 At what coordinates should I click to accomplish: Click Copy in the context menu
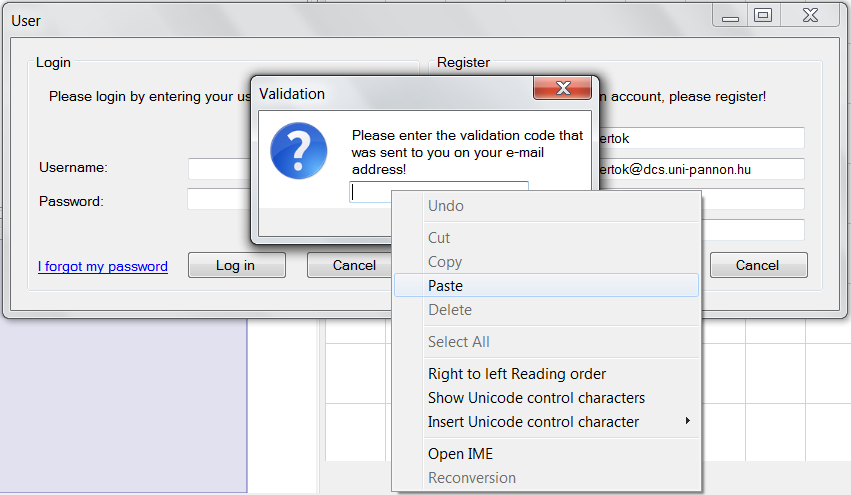pyautogui.click(x=444, y=262)
